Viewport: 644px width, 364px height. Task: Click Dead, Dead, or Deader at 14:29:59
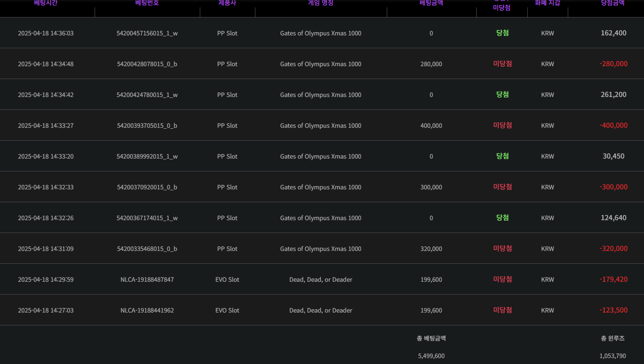321,279
